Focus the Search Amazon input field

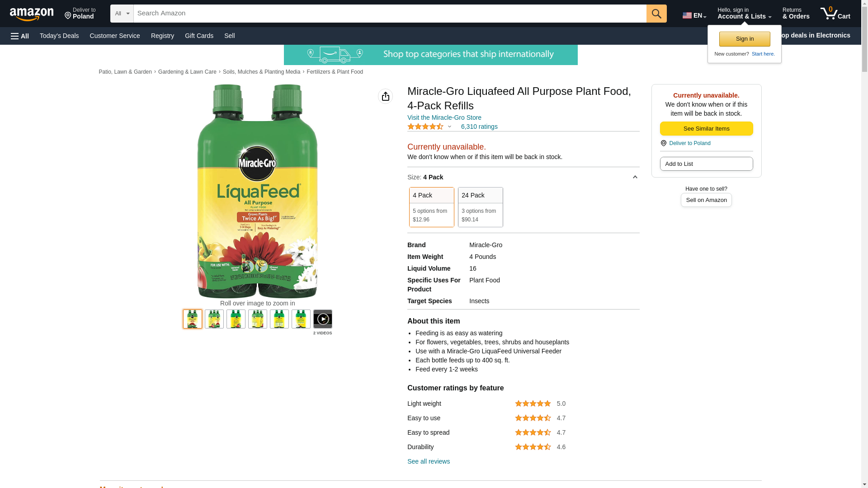pos(389,14)
